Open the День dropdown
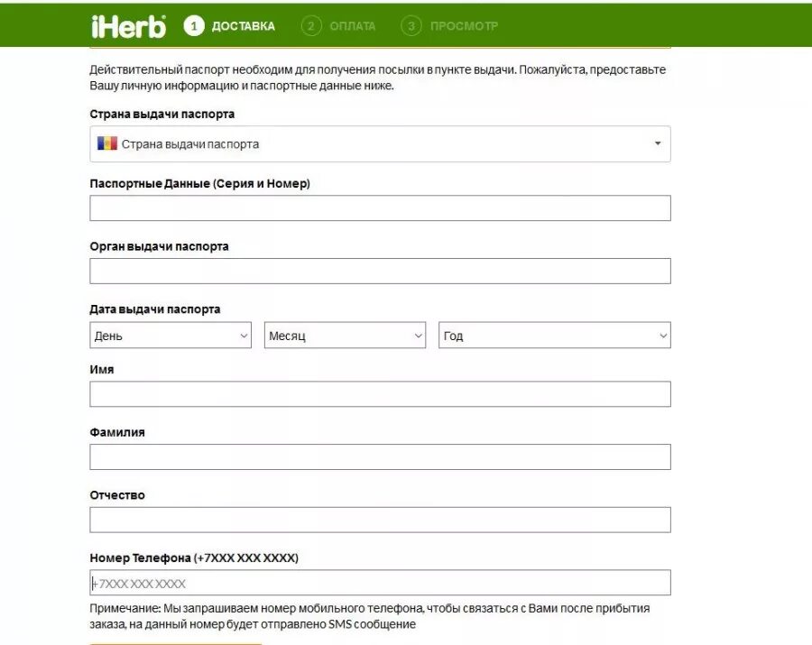The width and height of the screenshot is (812, 645). [x=171, y=336]
